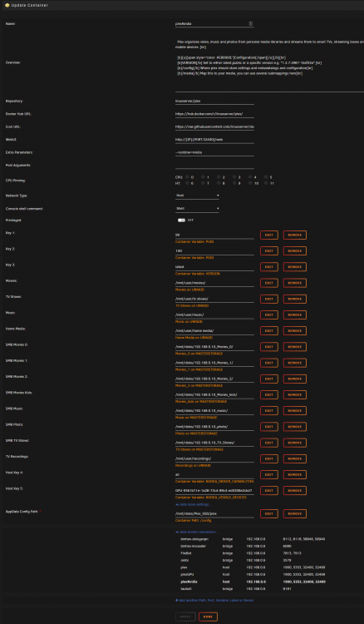The height and width of the screenshot is (624, 364).
Task: Collapse the Hide docker allocations section
Action: (197, 532)
